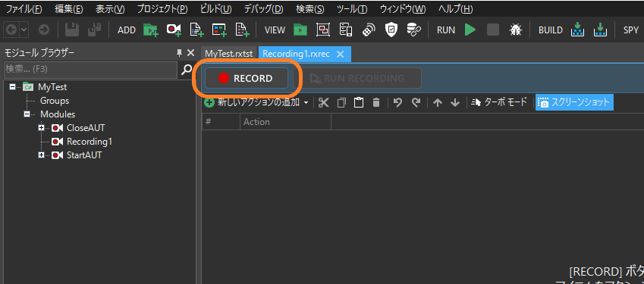Add a new recording module icon
The image size is (644, 284).
[x=174, y=30]
